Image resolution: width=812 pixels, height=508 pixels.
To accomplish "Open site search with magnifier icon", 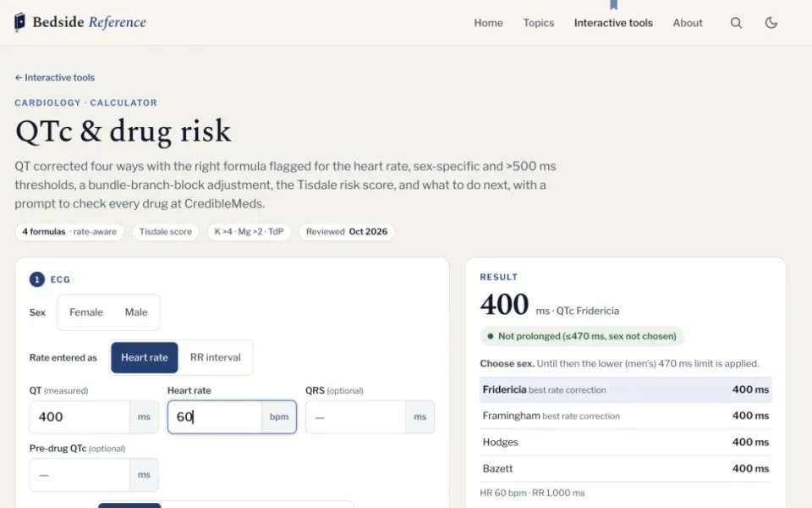I will 736,23.
